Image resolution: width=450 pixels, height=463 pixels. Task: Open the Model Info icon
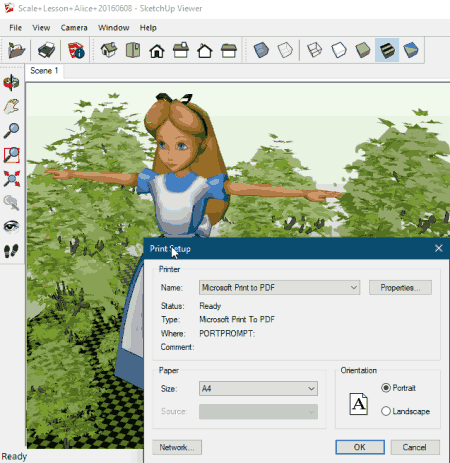(x=76, y=50)
